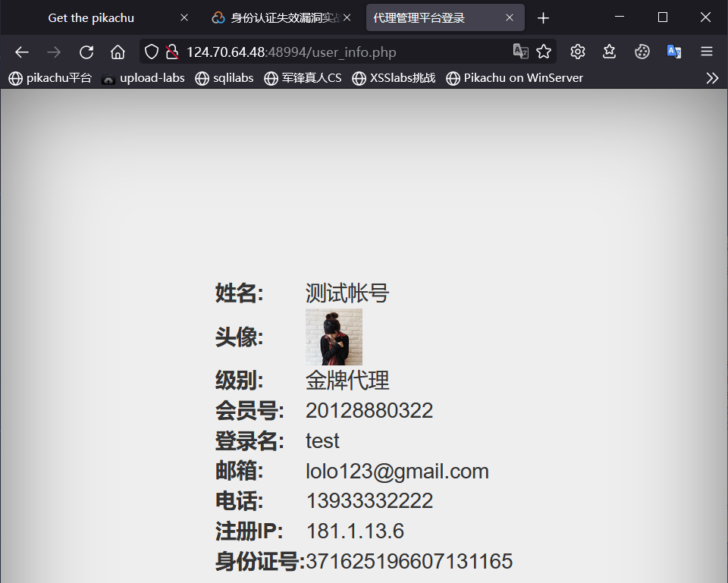Image resolution: width=728 pixels, height=583 pixels.
Task: Click the forward navigation arrow
Action: pyautogui.click(x=54, y=52)
